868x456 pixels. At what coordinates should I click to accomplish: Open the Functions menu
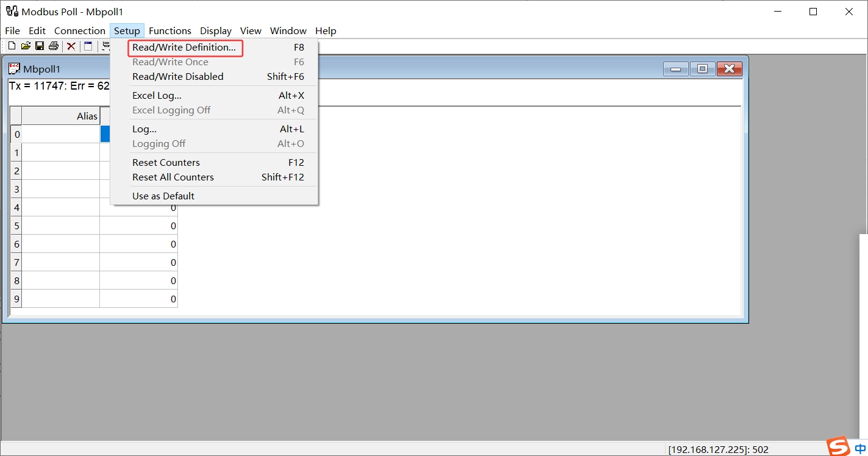(170, 30)
